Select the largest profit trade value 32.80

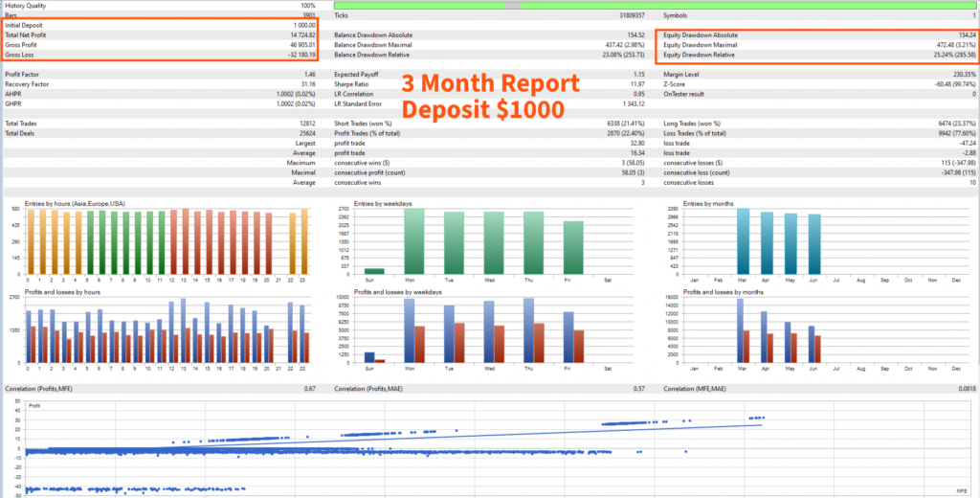(638, 144)
